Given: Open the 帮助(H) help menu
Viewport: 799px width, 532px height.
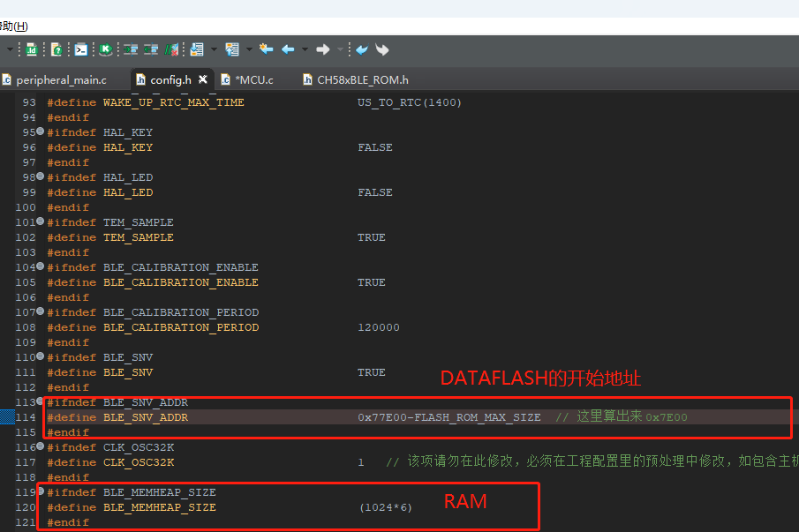Looking at the screenshot, I should click(x=13, y=26).
